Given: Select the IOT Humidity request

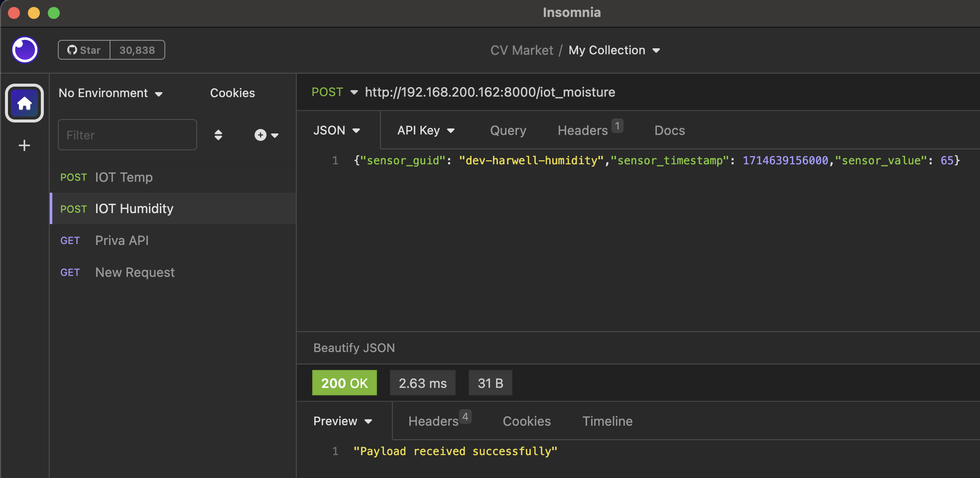Looking at the screenshot, I should coord(173,209).
